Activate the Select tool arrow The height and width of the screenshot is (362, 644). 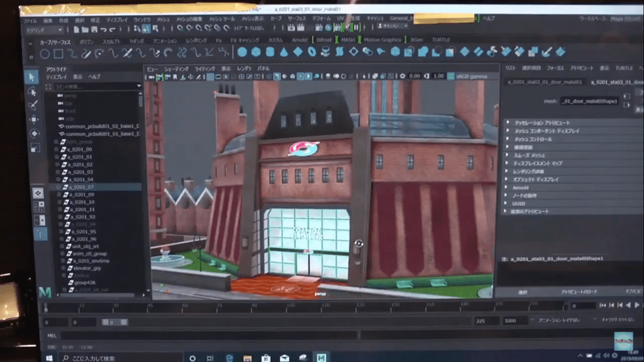tap(32, 77)
